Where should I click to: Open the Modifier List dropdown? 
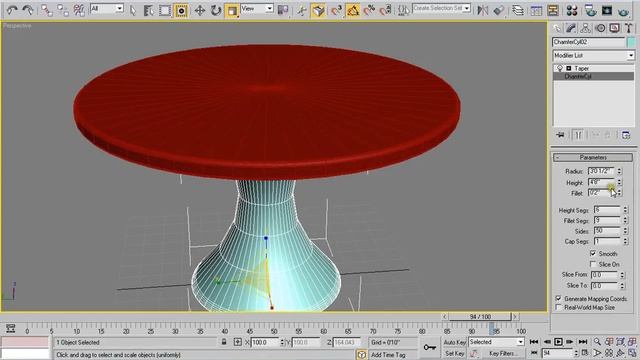593,56
